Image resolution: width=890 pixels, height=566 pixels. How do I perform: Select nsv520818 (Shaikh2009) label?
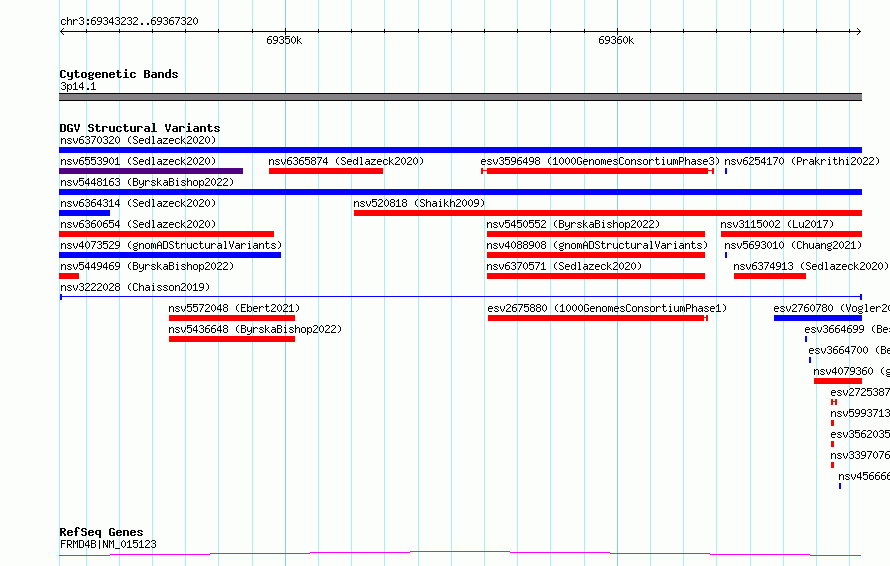[419, 203]
